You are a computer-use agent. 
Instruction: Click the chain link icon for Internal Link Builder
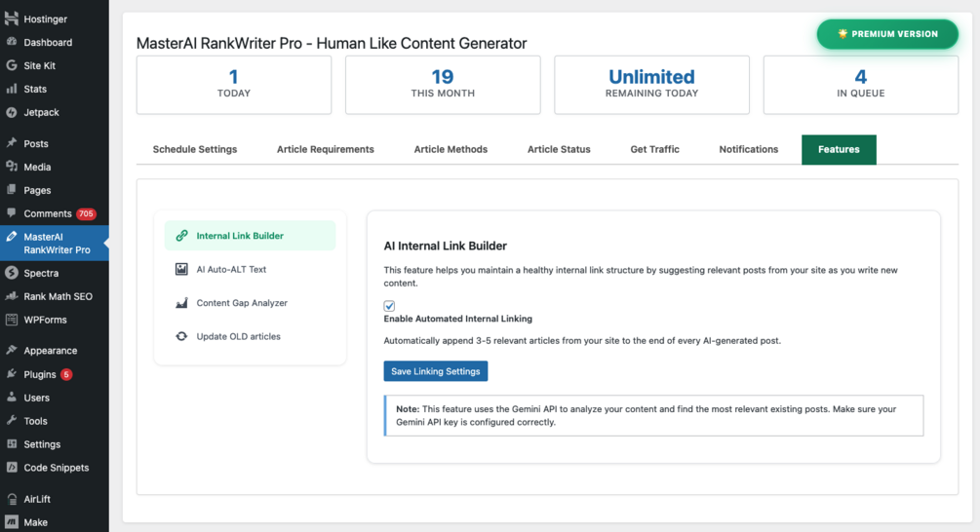(181, 236)
